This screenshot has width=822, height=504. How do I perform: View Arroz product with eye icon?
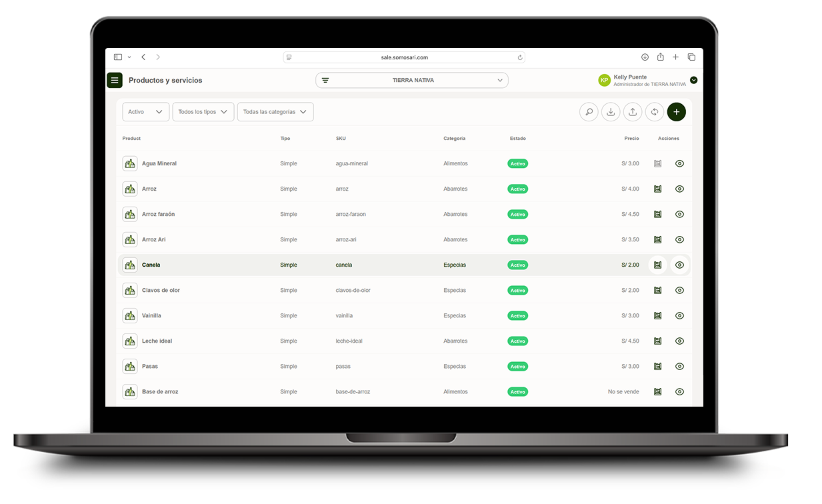point(679,189)
